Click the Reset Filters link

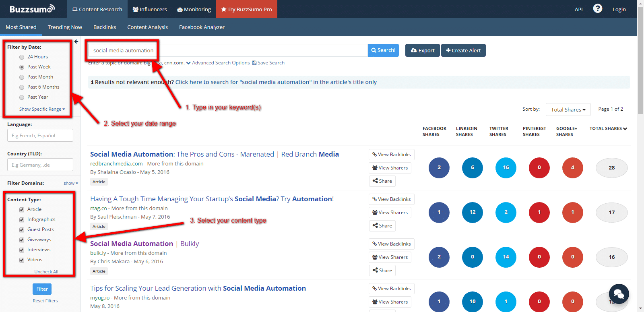pyautogui.click(x=45, y=301)
